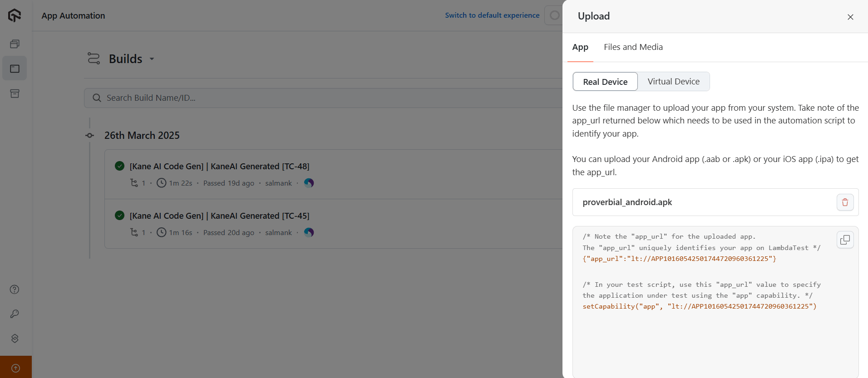Click green passed status icon for TC-45
The height and width of the screenshot is (378, 868).
coord(119,216)
